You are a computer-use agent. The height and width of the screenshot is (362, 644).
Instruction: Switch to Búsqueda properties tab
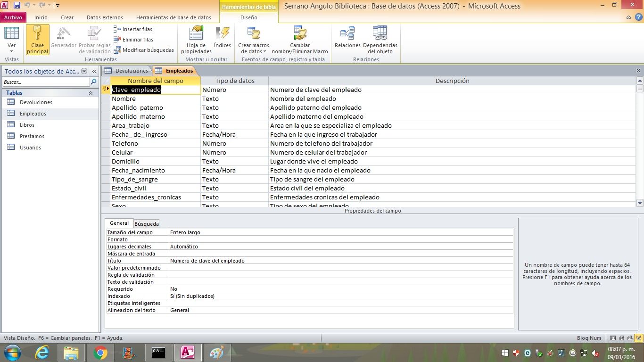146,223
